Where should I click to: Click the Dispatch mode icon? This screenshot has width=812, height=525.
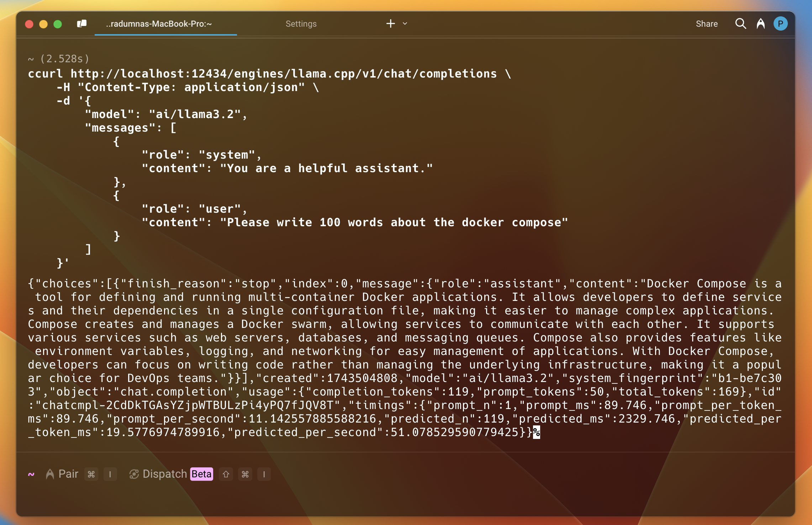(134, 474)
